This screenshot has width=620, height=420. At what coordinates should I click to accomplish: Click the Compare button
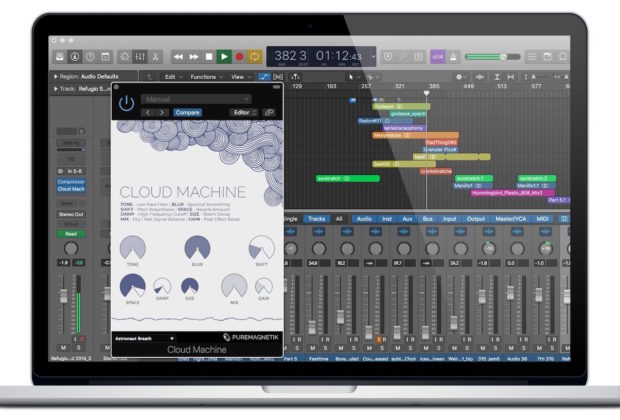coord(187,113)
